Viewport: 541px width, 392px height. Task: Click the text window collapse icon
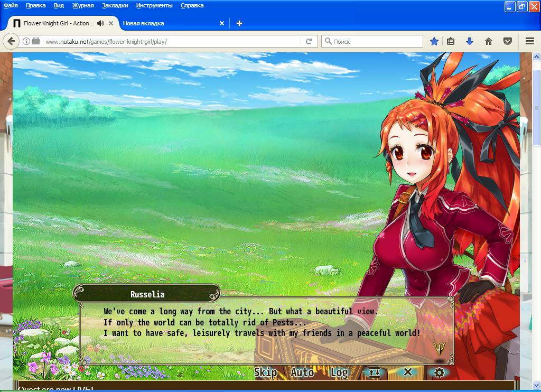(x=375, y=372)
